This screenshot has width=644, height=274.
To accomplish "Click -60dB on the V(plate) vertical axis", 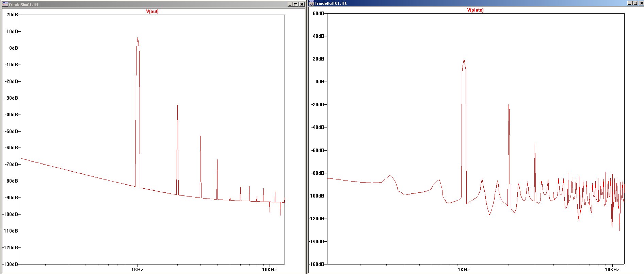I will pos(318,150).
